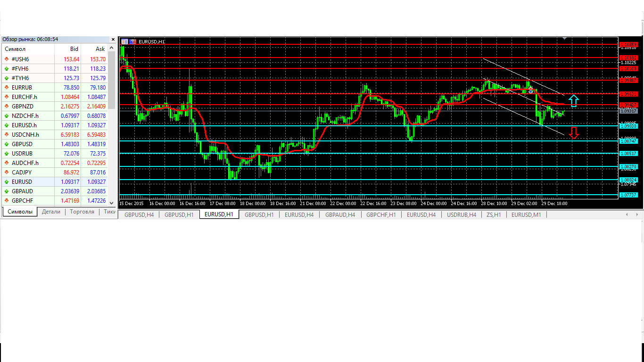This screenshot has height=362, width=644.
Task: Click the flag icon beside EURUSD,H1 title
Action: point(132,41)
